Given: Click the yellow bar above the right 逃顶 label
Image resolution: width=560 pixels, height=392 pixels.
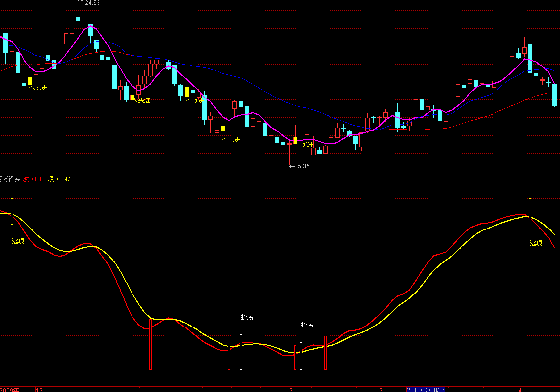Looking at the screenshot, I should click(530, 212).
